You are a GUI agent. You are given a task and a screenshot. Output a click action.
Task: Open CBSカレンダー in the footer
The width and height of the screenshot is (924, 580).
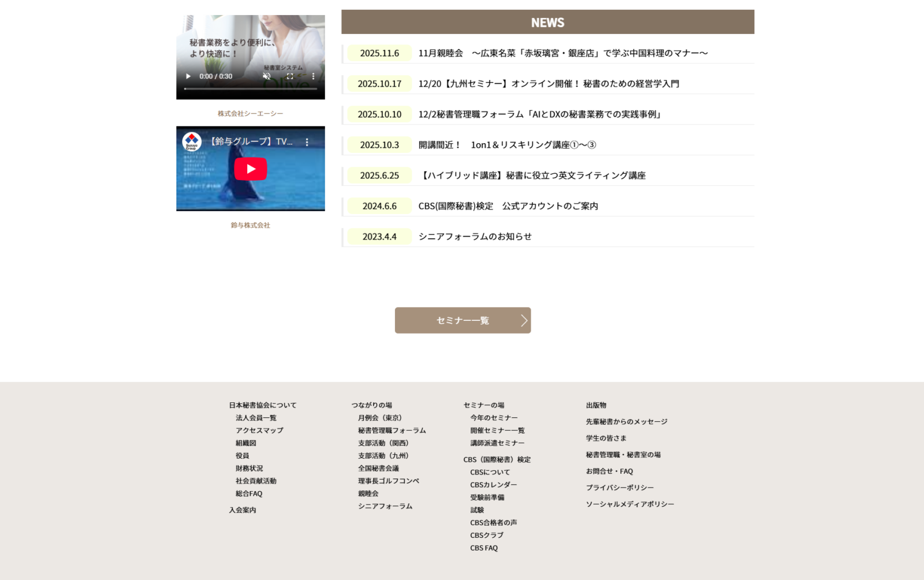[493, 485]
